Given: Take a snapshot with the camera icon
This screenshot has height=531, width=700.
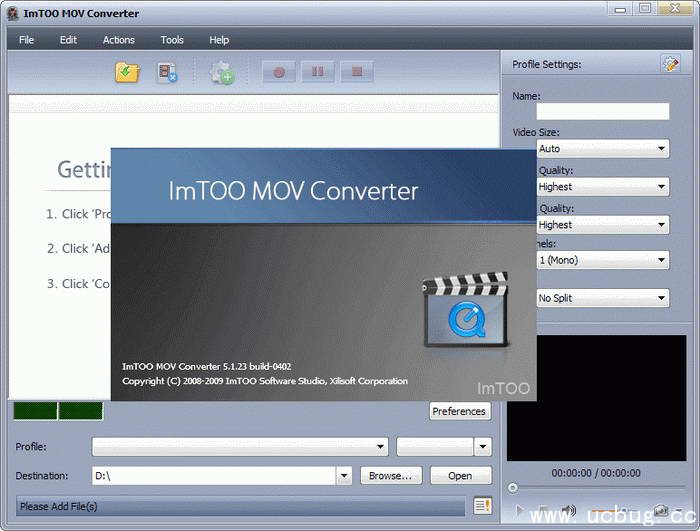Looking at the screenshot, I should click(x=660, y=511).
